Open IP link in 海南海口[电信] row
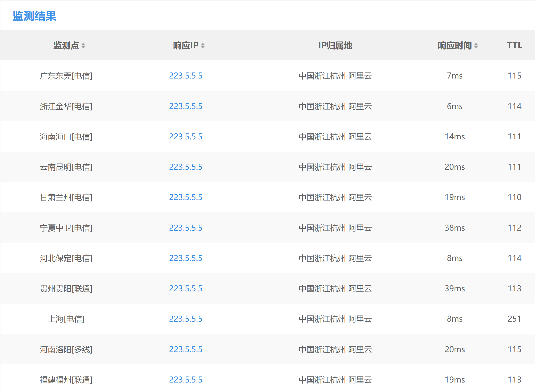535x392 pixels. [185, 137]
